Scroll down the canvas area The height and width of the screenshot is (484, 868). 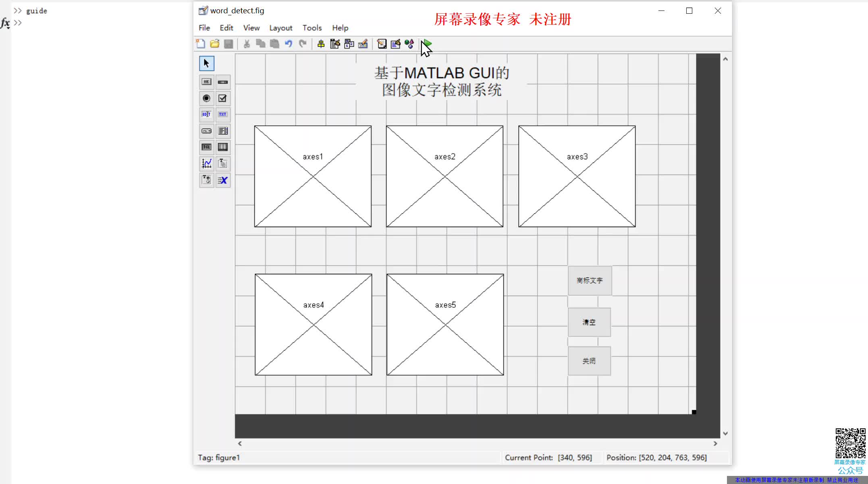(x=726, y=433)
